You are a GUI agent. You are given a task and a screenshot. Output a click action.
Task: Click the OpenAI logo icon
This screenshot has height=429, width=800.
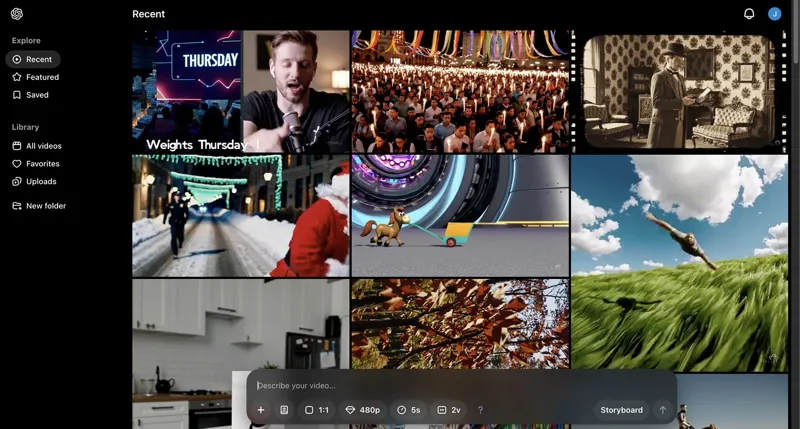coord(17,14)
